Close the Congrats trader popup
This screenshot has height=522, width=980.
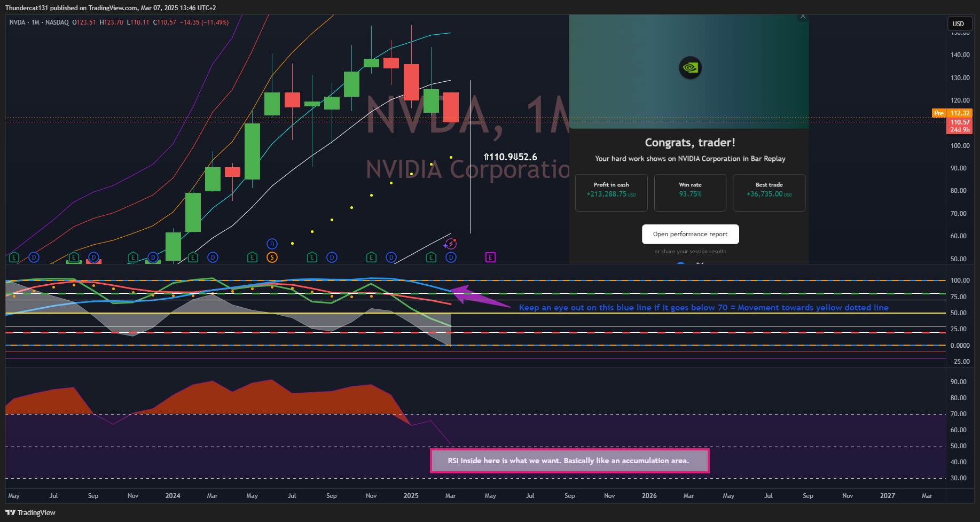pyautogui.click(x=802, y=17)
